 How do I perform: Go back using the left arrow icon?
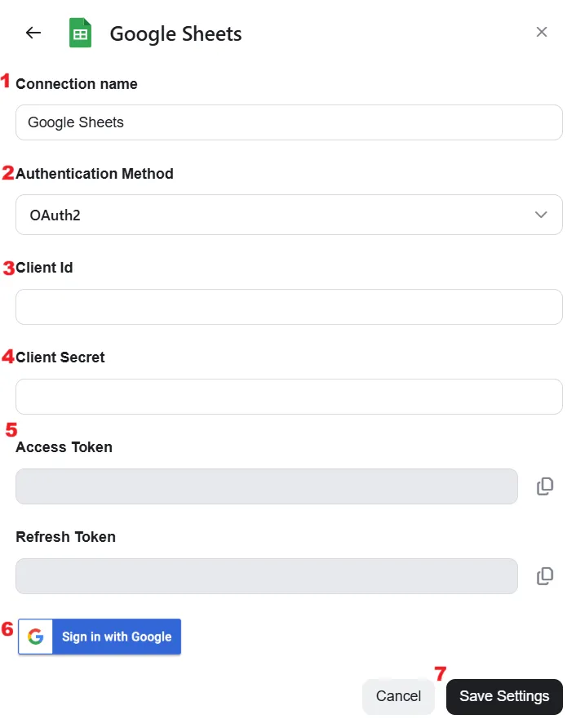(x=33, y=33)
